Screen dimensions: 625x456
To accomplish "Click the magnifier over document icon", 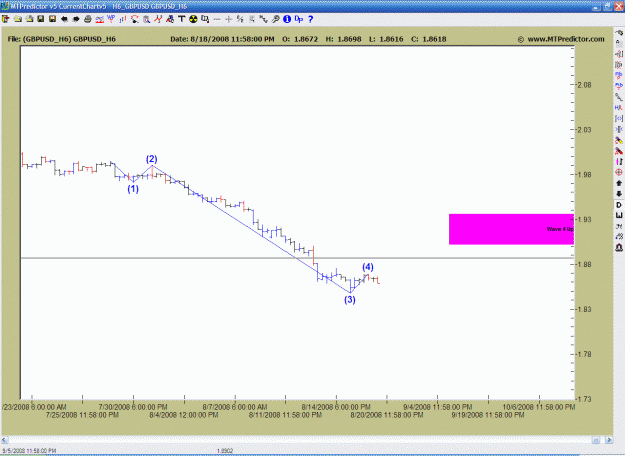I will pos(146,19).
